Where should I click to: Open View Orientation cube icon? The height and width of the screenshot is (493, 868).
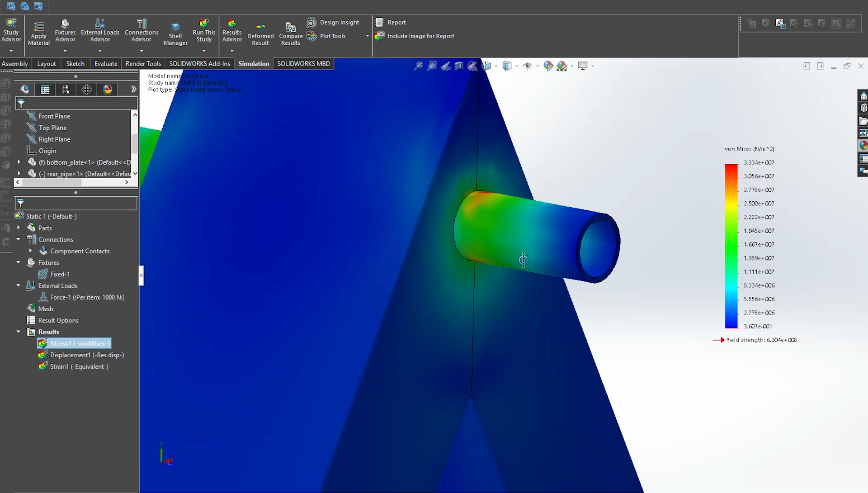(486, 66)
